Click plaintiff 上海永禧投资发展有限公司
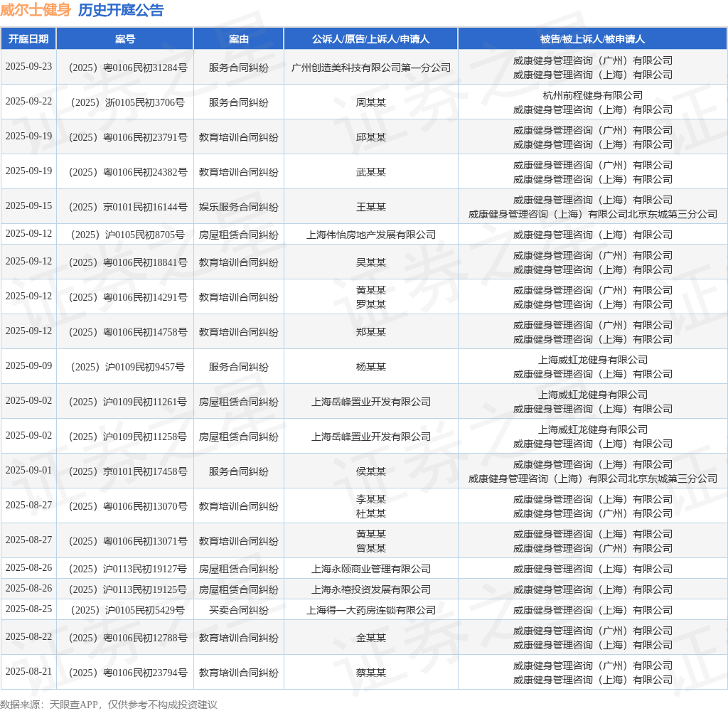 [x=371, y=590]
